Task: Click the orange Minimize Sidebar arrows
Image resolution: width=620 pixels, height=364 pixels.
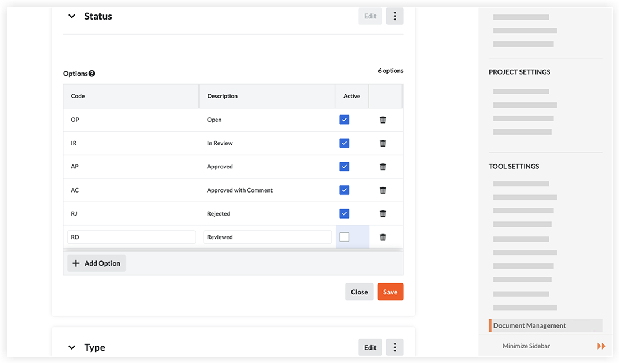Action: click(x=601, y=346)
